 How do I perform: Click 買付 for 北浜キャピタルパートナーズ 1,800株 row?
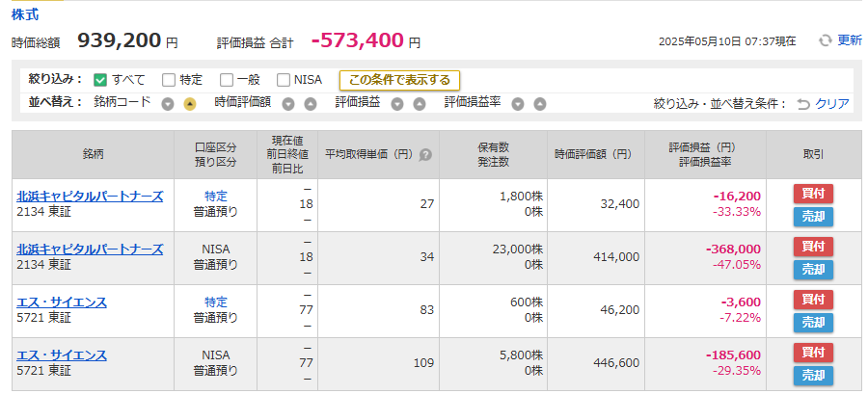pyautogui.click(x=813, y=194)
